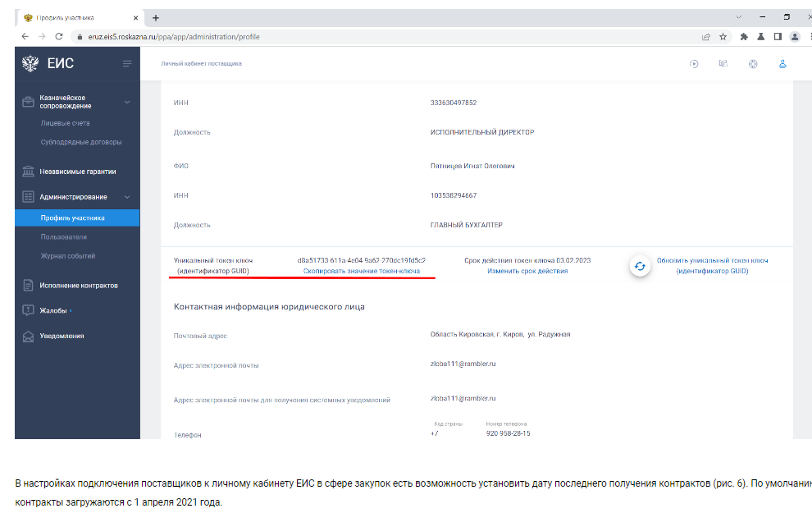Click ИНН value 333630497852
812x513 pixels.
pyautogui.click(x=453, y=103)
